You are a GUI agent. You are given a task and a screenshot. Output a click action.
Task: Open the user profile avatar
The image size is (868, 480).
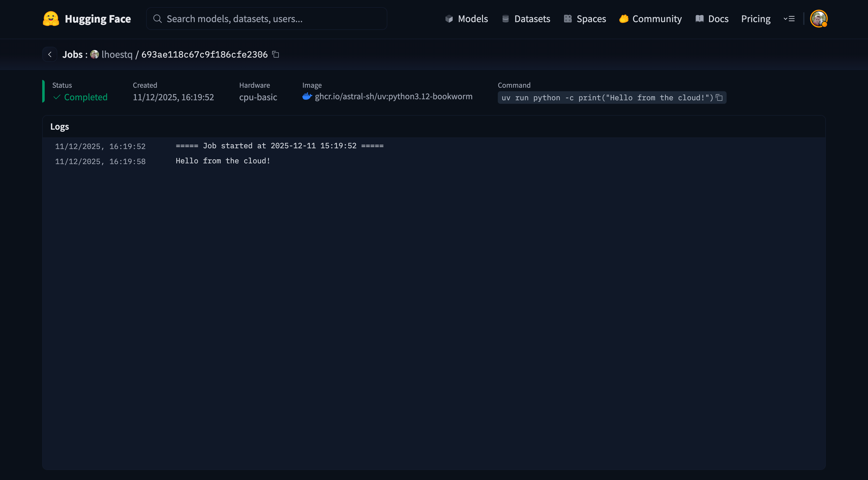tap(819, 19)
